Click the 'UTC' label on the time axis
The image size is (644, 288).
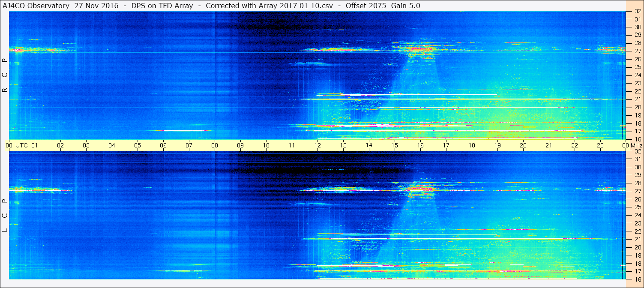click(x=21, y=145)
